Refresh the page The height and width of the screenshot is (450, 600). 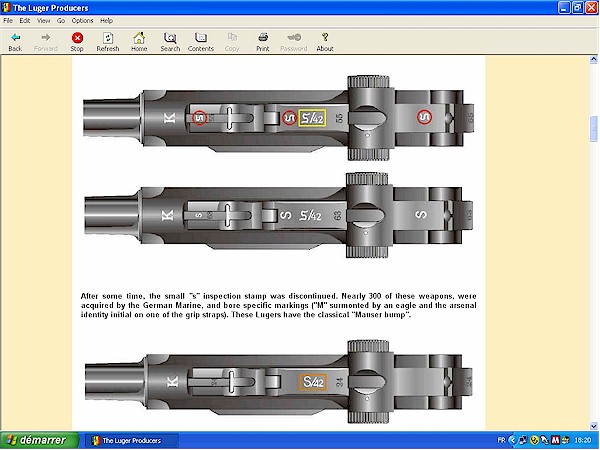(x=108, y=41)
